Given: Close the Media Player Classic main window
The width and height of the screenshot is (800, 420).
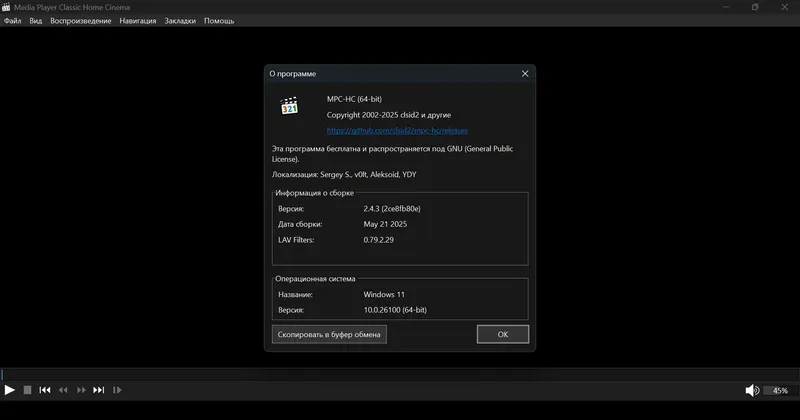Looking at the screenshot, I should (785, 7).
